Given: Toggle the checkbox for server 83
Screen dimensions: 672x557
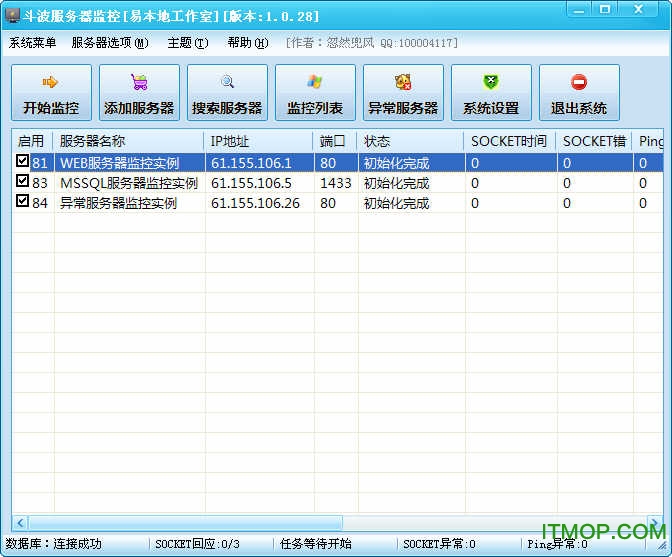Looking at the screenshot, I should (x=22, y=180).
